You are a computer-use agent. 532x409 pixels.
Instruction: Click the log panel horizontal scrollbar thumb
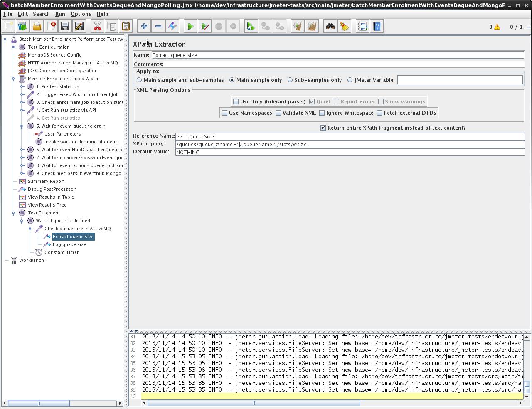point(254,402)
